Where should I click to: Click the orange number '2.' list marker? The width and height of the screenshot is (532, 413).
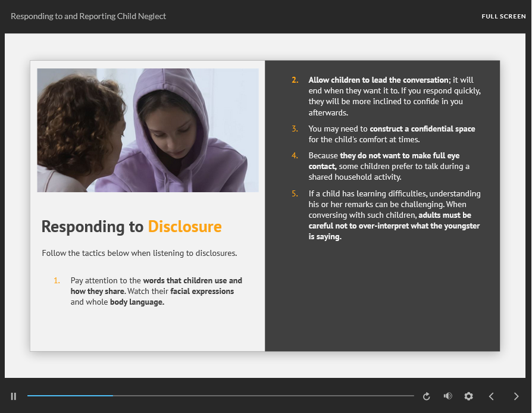click(295, 80)
